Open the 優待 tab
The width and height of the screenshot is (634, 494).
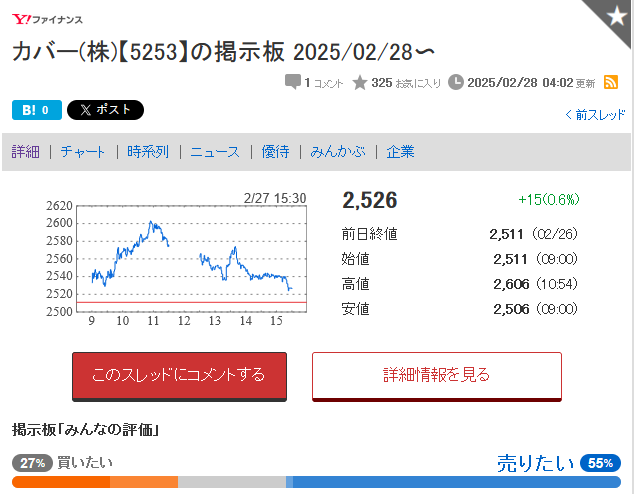click(275, 152)
